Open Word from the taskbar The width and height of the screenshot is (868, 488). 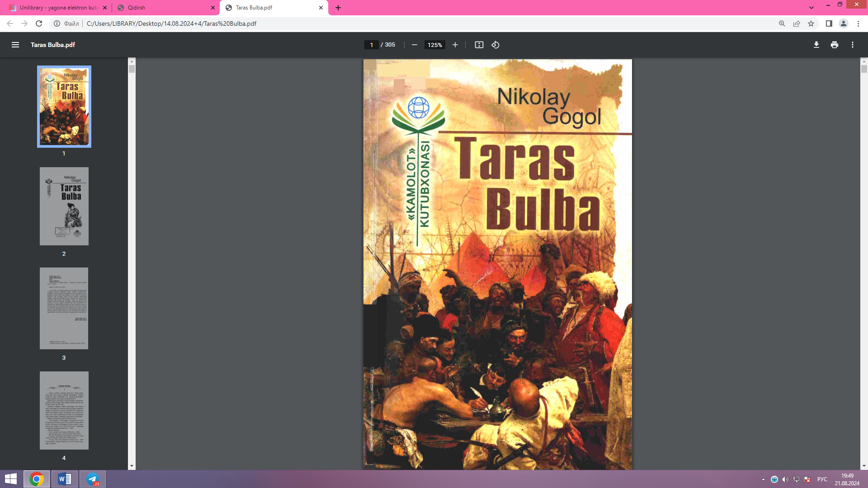click(65, 479)
